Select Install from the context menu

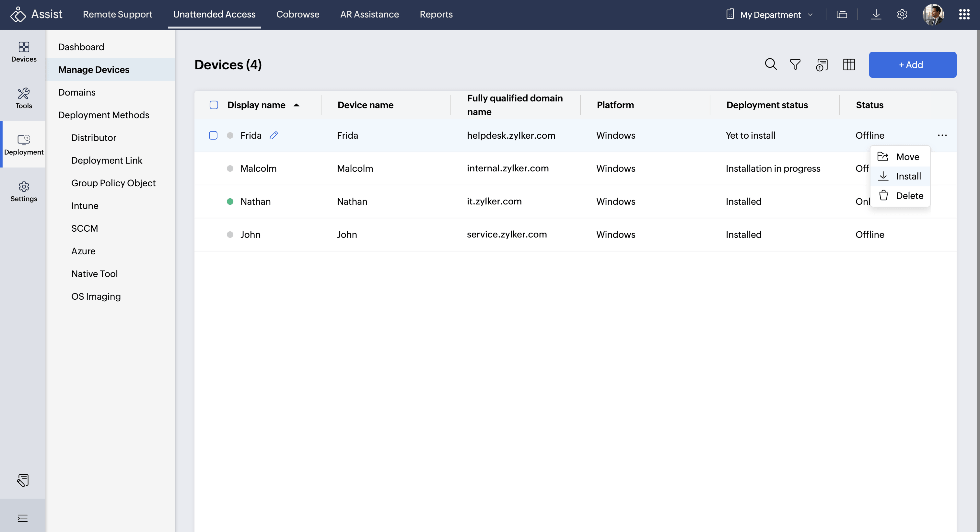pos(908,176)
